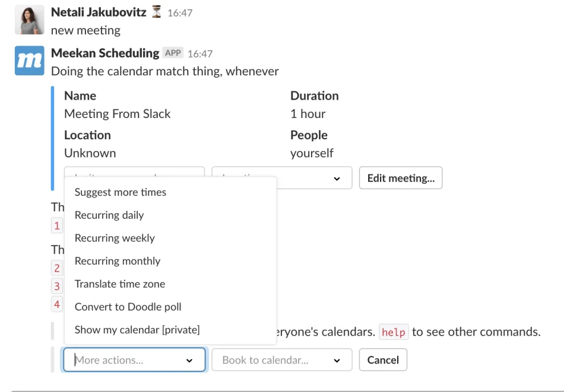Open the Book to calendar dropdown
Image resolution: width=564 pixels, height=392 pixels.
click(x=281, y=359)
